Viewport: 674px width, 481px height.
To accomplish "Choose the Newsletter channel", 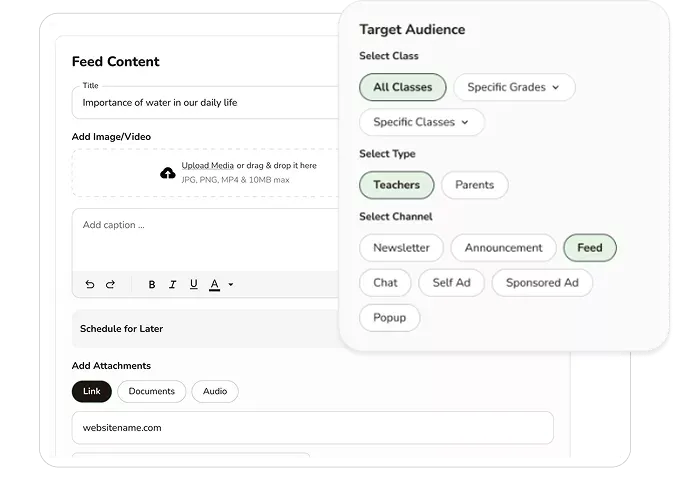I will tap(401, 248).
